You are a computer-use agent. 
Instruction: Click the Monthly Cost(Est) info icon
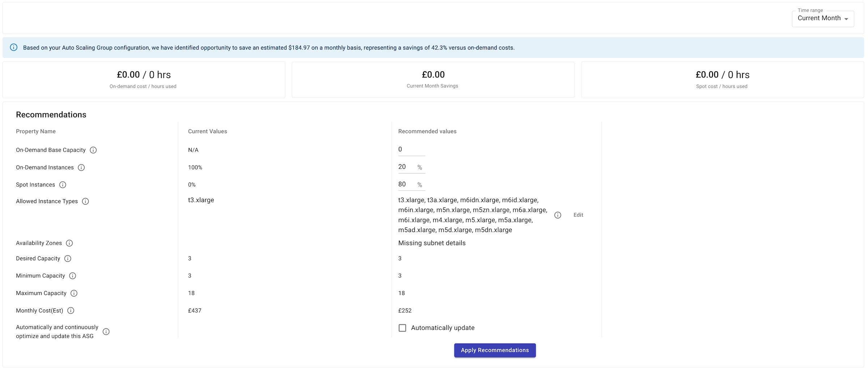[71, 311]
